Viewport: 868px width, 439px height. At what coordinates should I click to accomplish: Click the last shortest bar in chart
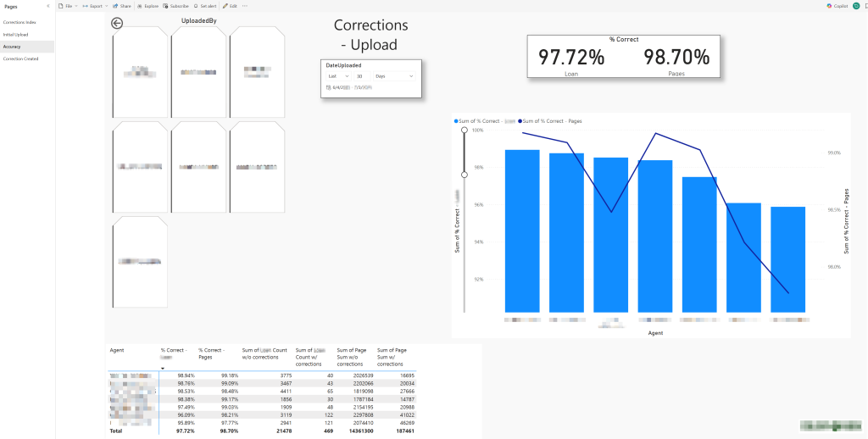tap(787, 259)
